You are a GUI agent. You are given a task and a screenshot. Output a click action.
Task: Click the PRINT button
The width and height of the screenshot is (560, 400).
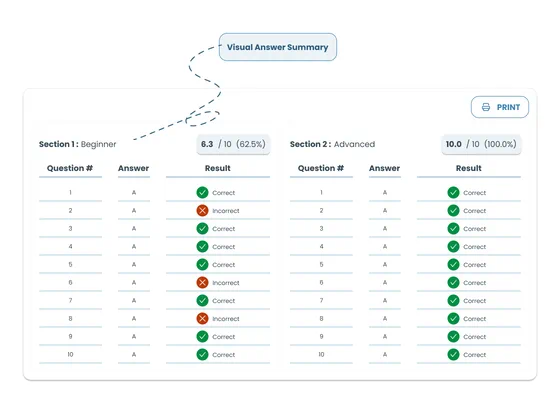(x=500, y=107)
